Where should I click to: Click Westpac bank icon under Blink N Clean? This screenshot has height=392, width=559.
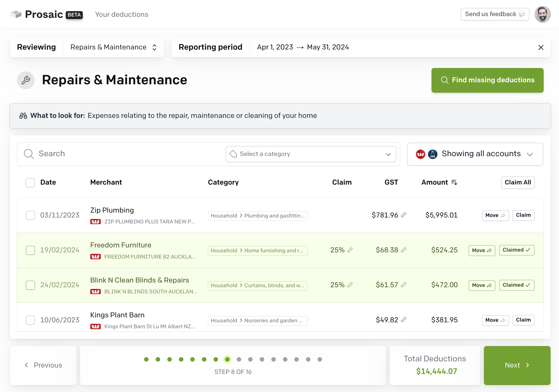(95, 292)
